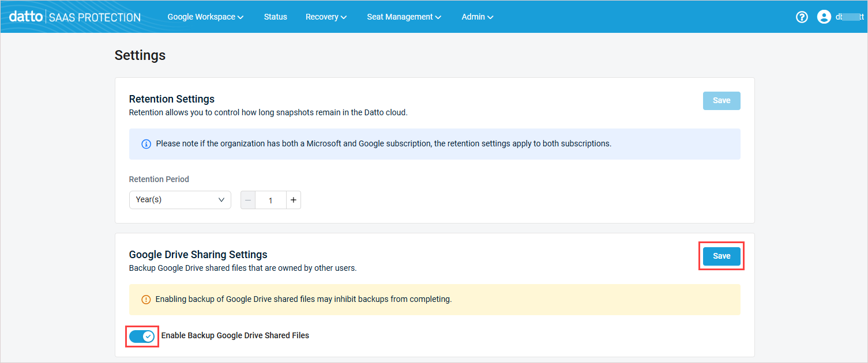
Task: Click the retention period number field
Action: click(x=270, y=201)
